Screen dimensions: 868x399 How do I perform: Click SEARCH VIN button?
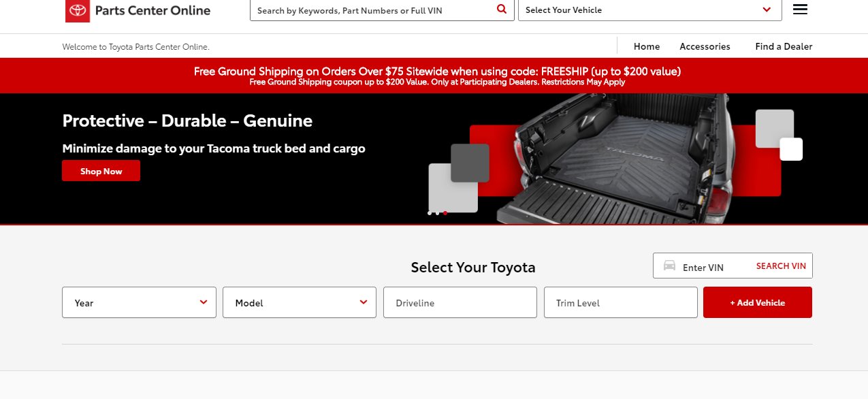(x=781, y=266)
